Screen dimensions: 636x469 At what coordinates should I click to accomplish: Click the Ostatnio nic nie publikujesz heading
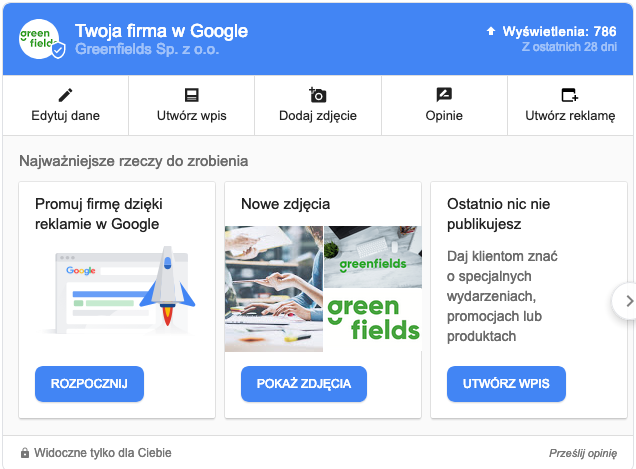coord(498,214)
